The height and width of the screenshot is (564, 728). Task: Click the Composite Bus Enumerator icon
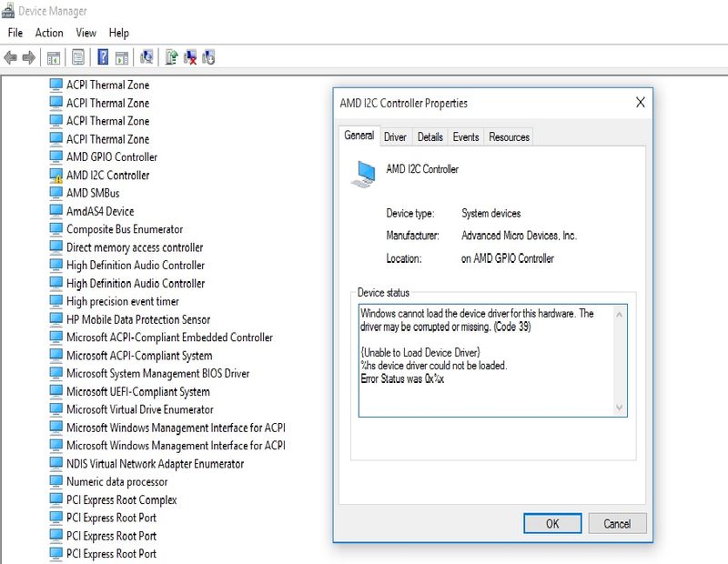pyautogui.click(x=56, y=229)
